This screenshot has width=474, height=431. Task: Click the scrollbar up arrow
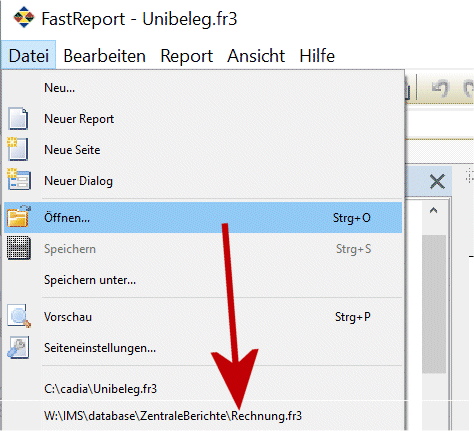(433, 211)
